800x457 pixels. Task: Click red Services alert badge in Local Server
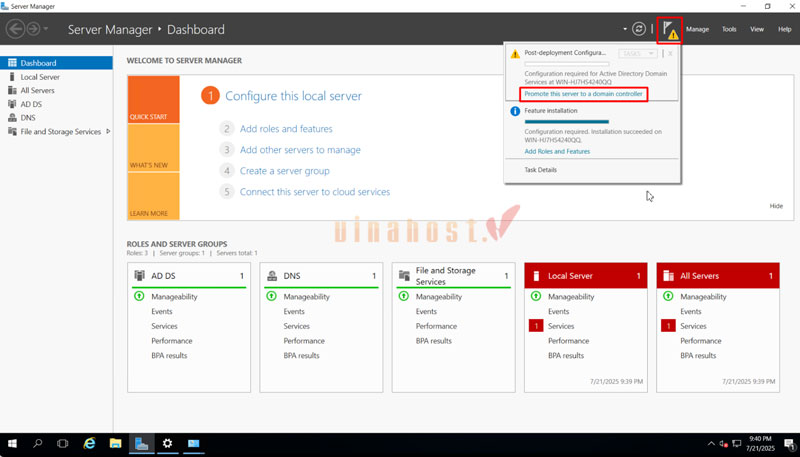[x=536, y=325]
